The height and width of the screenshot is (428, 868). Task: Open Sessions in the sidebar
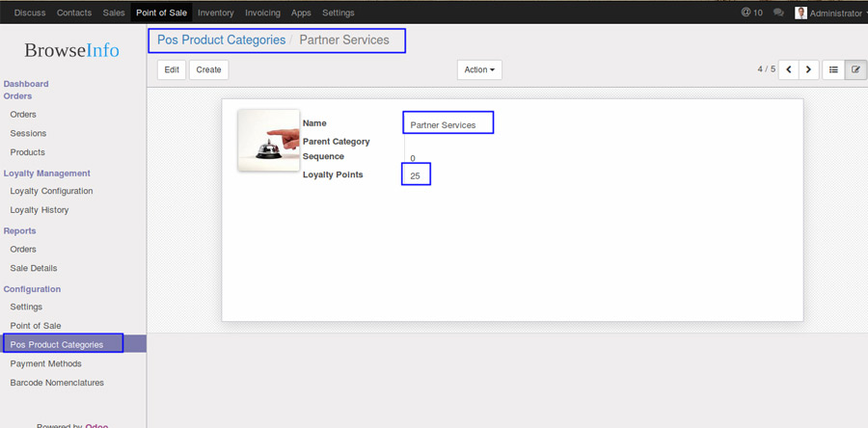(x=28, y=133)
